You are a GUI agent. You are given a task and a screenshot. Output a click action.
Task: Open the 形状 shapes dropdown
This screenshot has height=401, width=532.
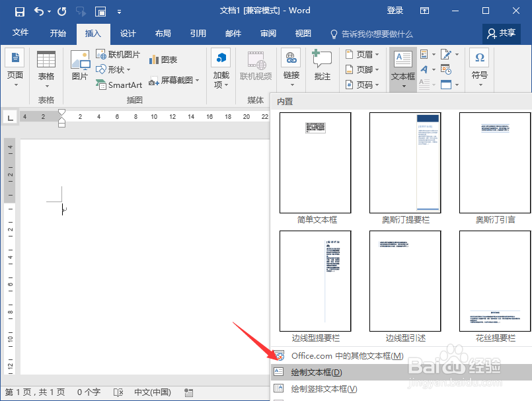coord(114,69)
